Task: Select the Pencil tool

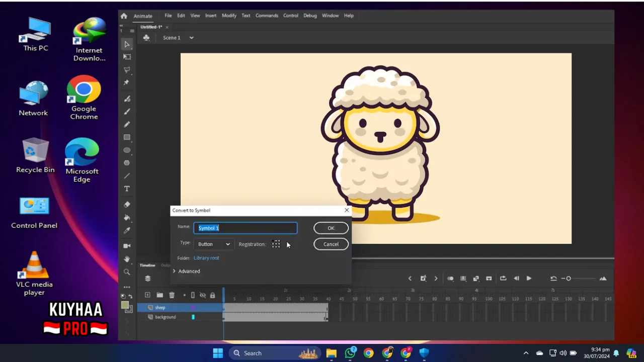Action: click(x=127, y=124)
